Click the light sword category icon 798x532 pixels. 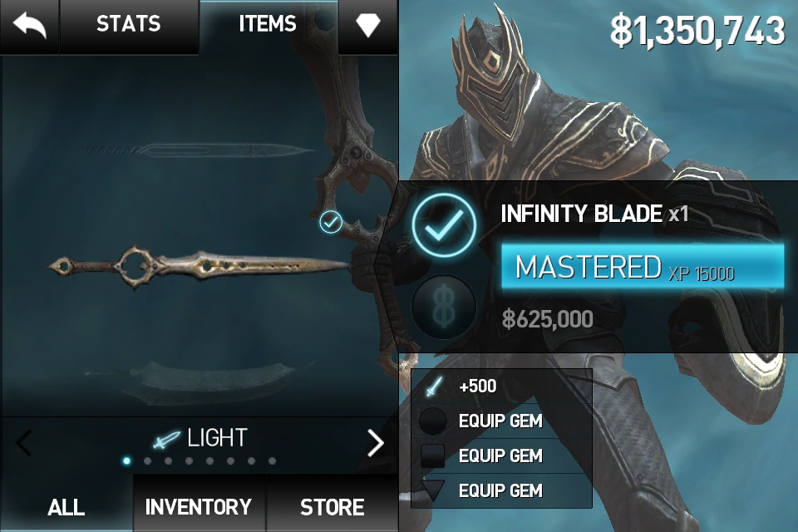point(166,440)
